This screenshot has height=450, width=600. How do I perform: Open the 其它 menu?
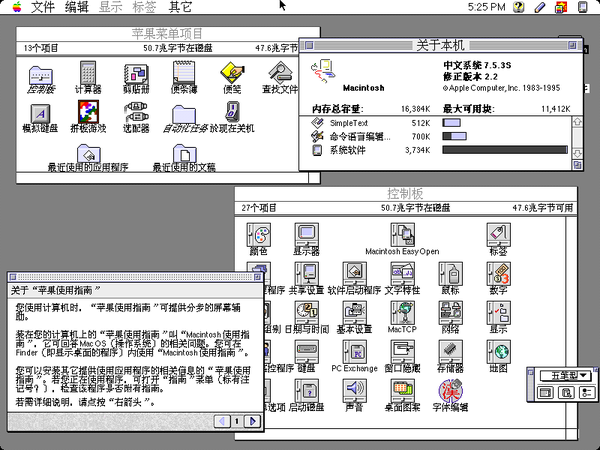pos(180,7)
